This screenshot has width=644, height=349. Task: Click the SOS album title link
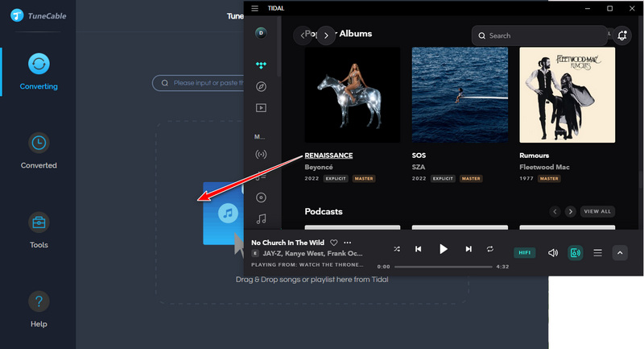(x=419, y=156)
